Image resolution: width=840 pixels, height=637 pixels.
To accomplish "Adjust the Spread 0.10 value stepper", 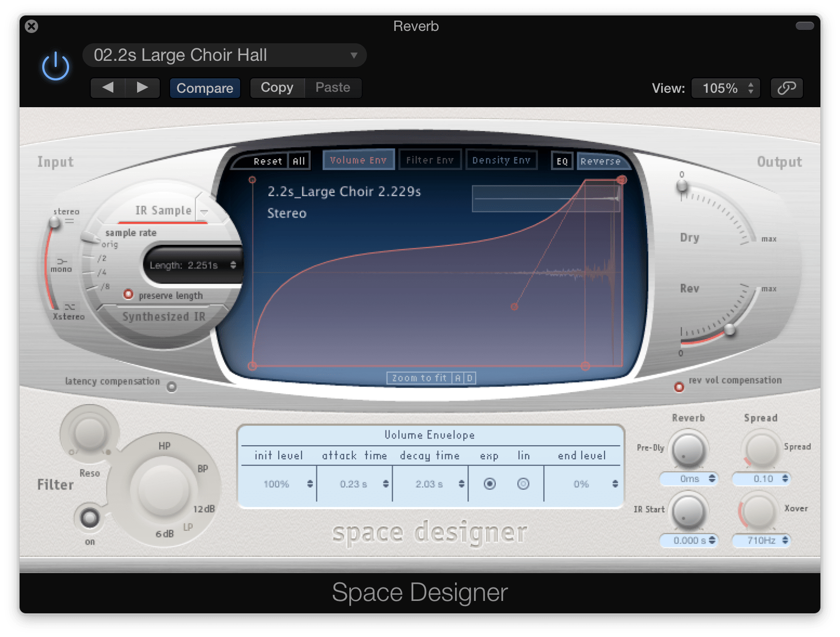I will tap(785, 478).
